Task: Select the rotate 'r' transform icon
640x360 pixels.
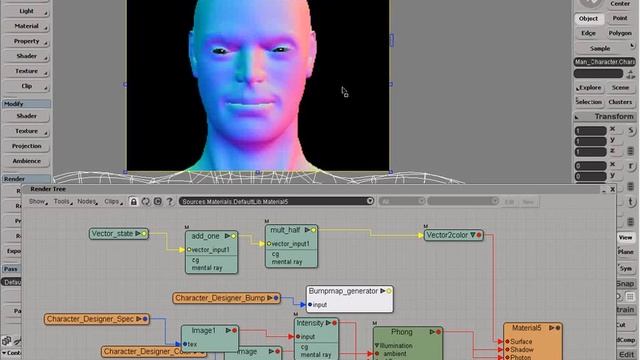Action: (631, 166)
